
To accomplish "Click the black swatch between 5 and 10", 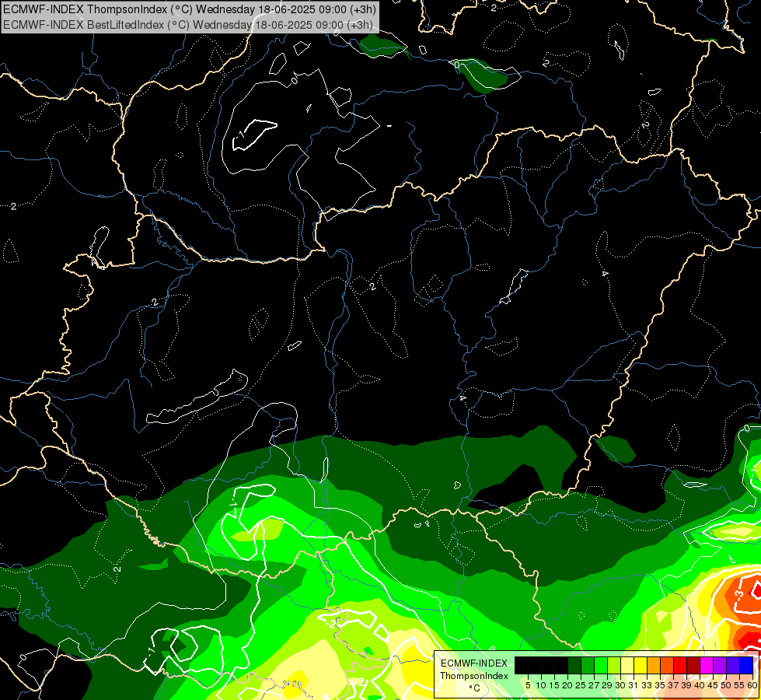I will 534,665.
